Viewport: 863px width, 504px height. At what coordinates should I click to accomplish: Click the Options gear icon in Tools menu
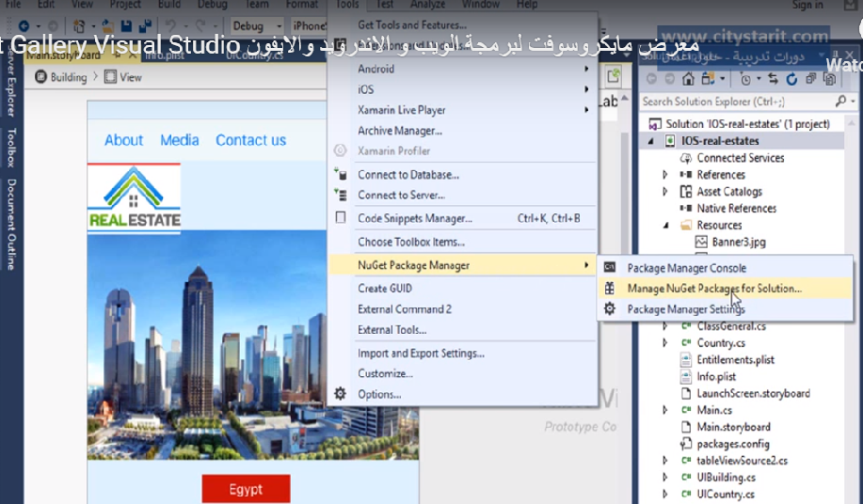340,394
